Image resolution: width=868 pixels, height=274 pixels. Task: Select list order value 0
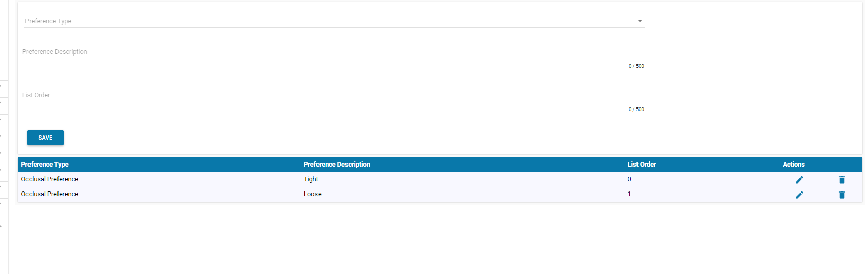[629, 179]
